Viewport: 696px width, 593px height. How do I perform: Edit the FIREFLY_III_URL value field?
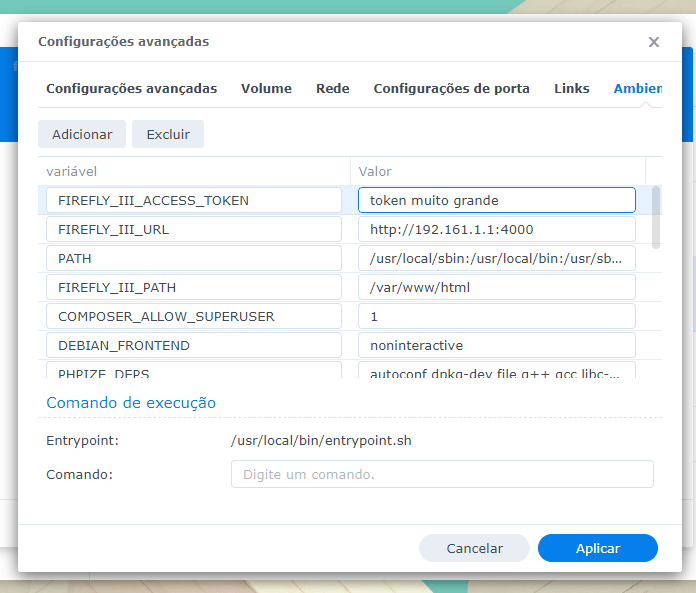[x=496, y=229]
